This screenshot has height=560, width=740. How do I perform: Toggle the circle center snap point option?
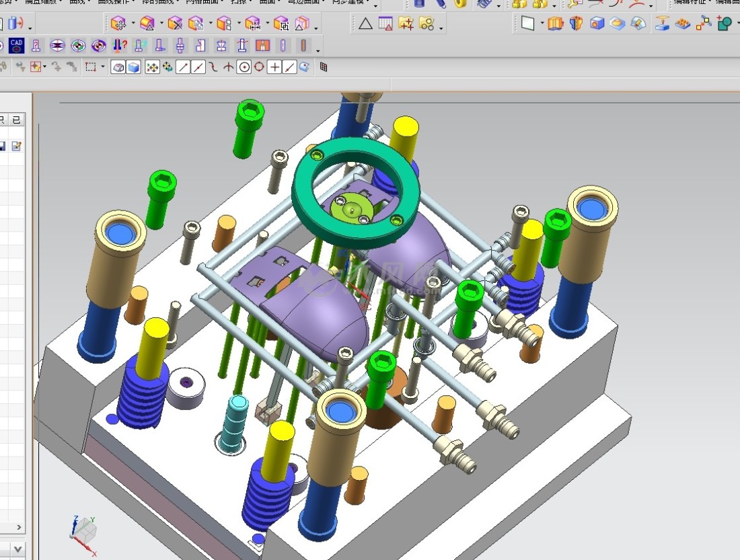click(244, 67)
